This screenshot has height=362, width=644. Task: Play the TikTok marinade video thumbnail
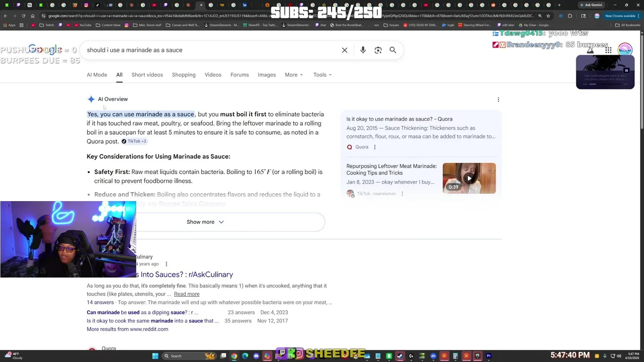coord(469,178)
